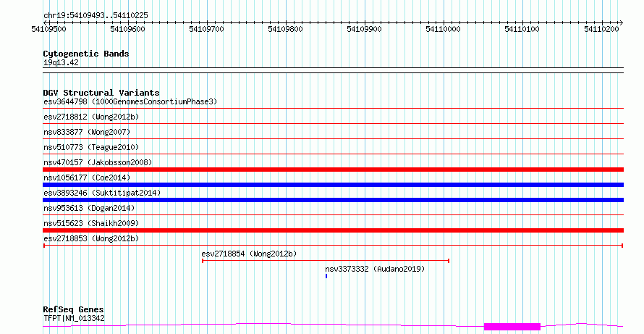Open variant nsv515623 (Shaikh2009)

[91, 223]
